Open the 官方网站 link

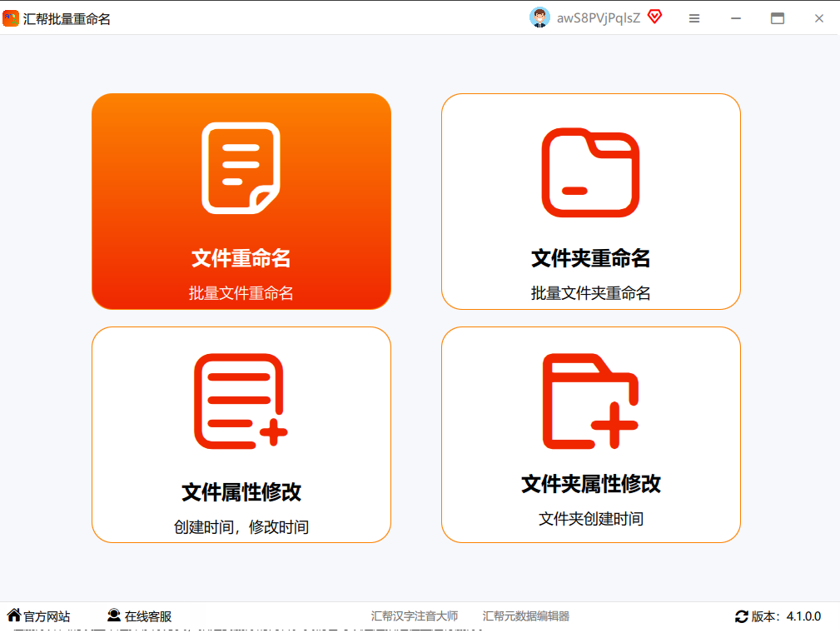click(x=47, y=616)
